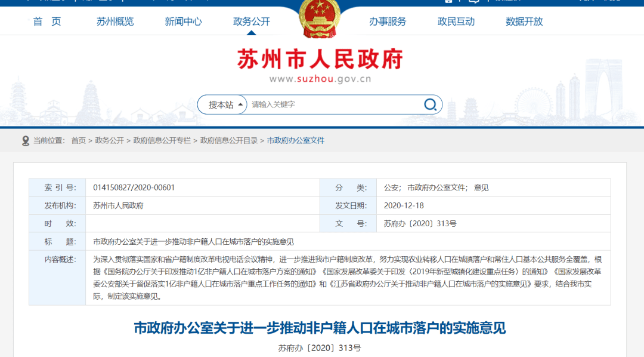Open the 苏州概览 navigation item
644x357 pixels.
tap(115, 21)
